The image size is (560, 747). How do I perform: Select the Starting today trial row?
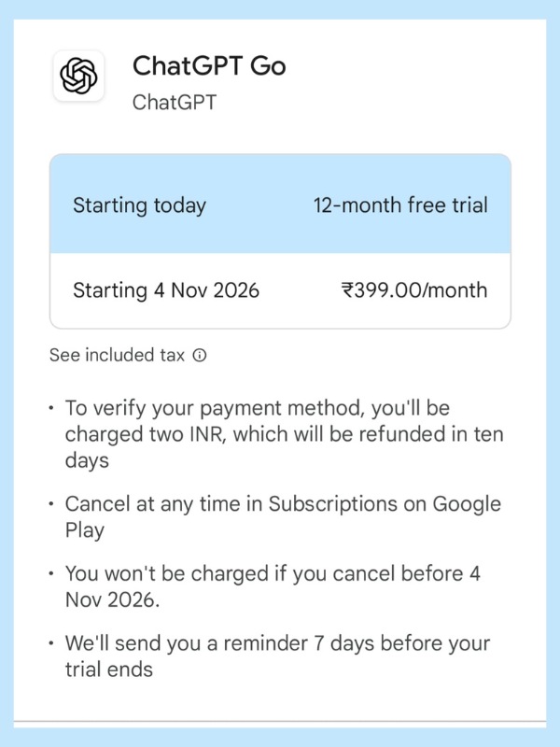280,205
